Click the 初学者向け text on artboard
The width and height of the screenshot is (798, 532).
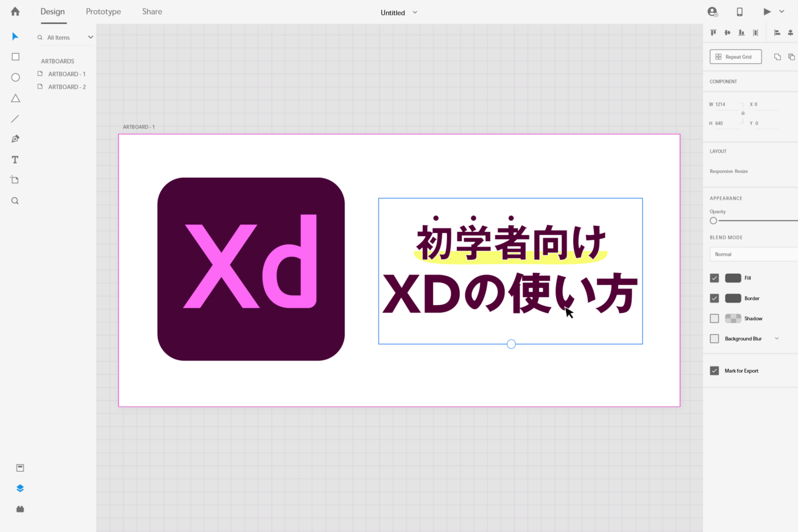click(x=511, y=242)
